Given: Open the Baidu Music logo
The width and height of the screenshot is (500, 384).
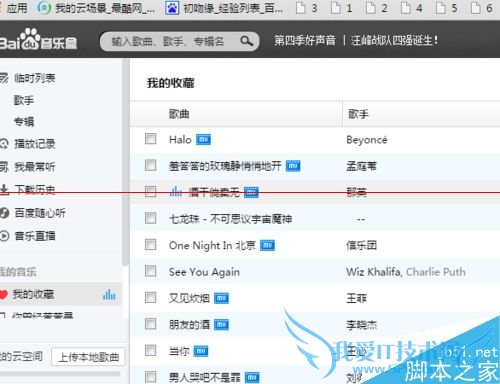Looking at the screenshot, I should 38,40.
